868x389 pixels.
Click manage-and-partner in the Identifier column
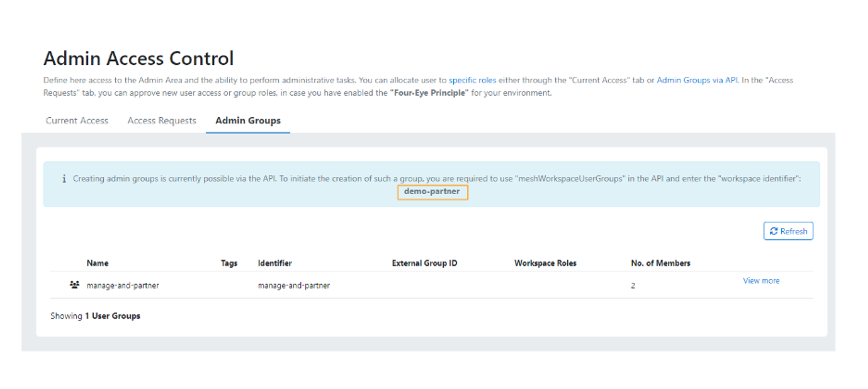point(294,286)
